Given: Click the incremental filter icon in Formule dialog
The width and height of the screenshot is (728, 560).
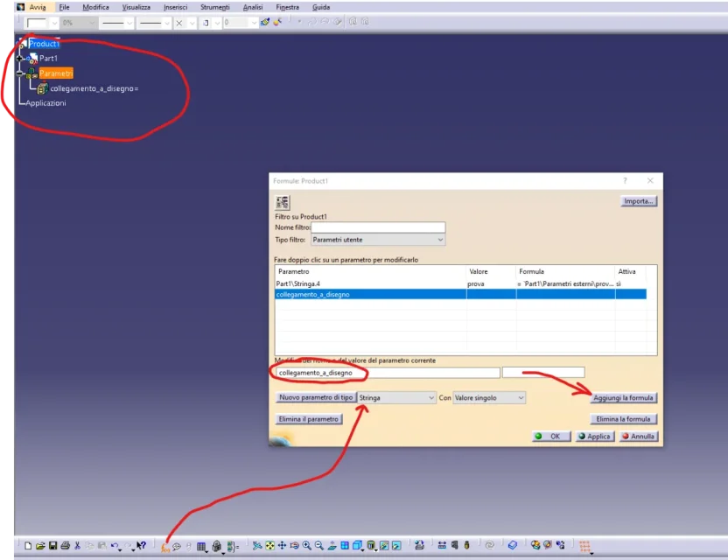Looking at the screenshot, I should (283, 202).
